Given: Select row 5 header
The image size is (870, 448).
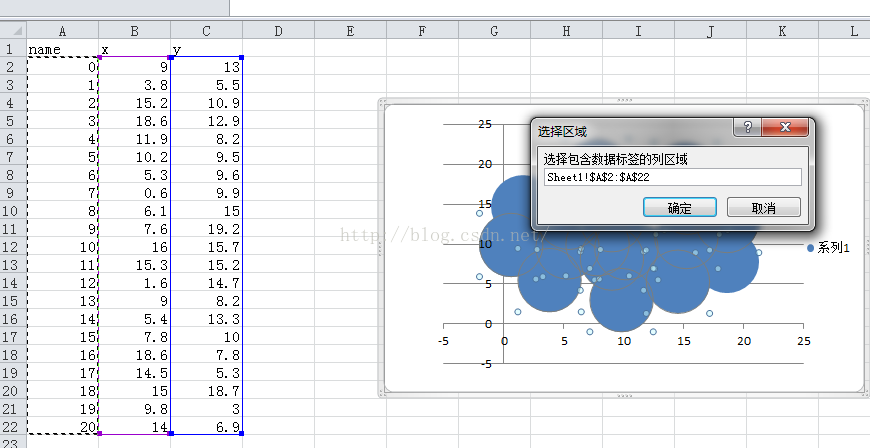Looking at the screenshot, I should tap(13, 120).
